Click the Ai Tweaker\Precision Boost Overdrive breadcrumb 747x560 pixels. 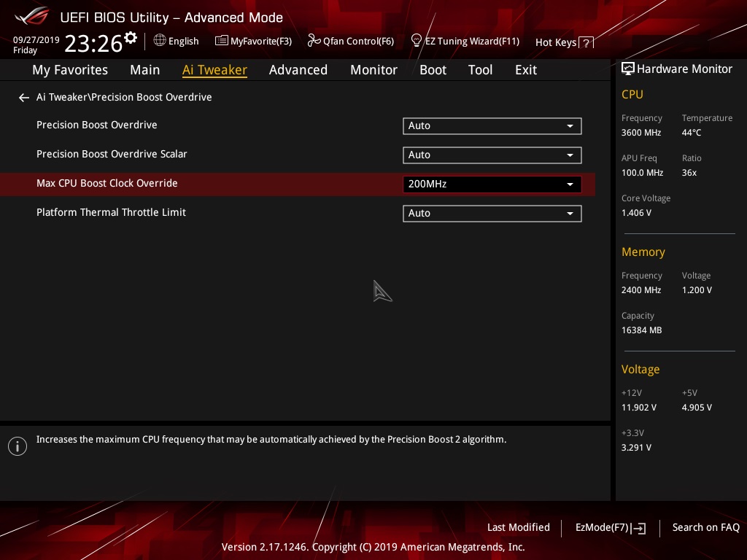(x=124, y=97)
